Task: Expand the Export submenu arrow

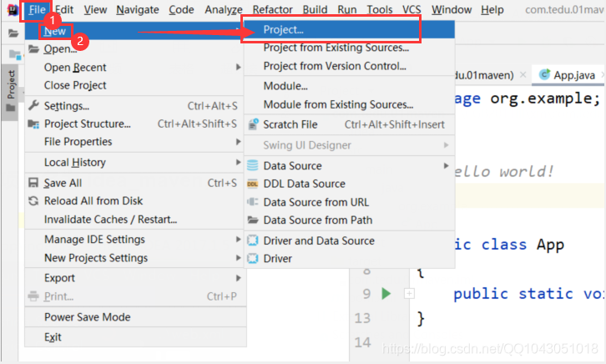Action: coord(239,278)
